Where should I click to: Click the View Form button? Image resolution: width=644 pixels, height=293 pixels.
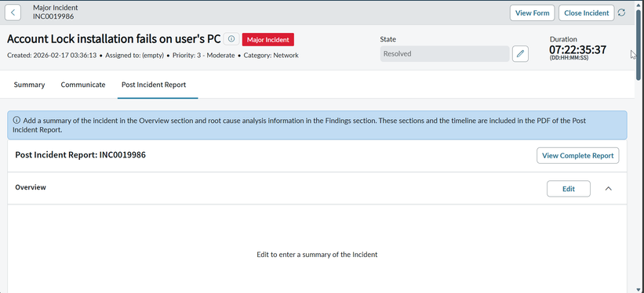coord(533,13)
